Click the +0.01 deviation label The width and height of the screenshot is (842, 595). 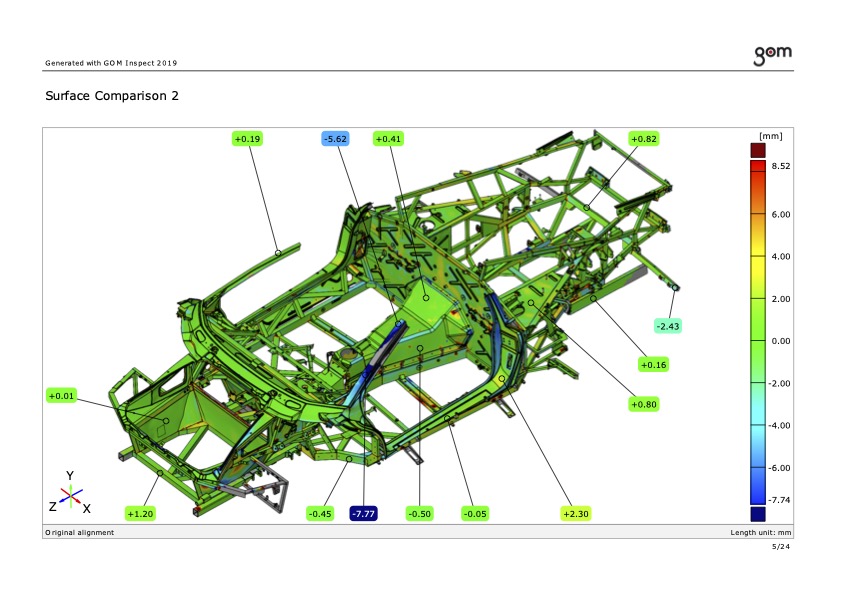(61, 396)
